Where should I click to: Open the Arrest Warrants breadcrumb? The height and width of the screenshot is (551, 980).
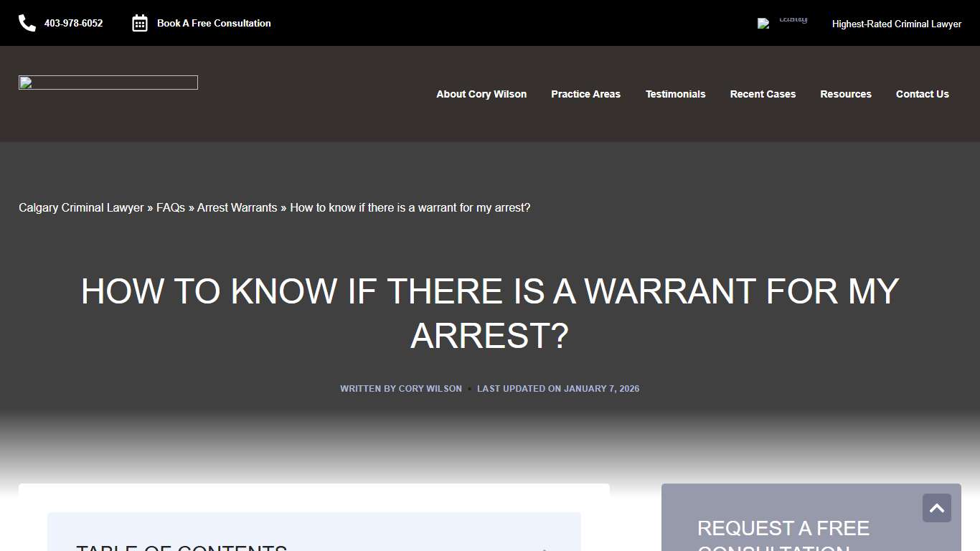point(237,207)
